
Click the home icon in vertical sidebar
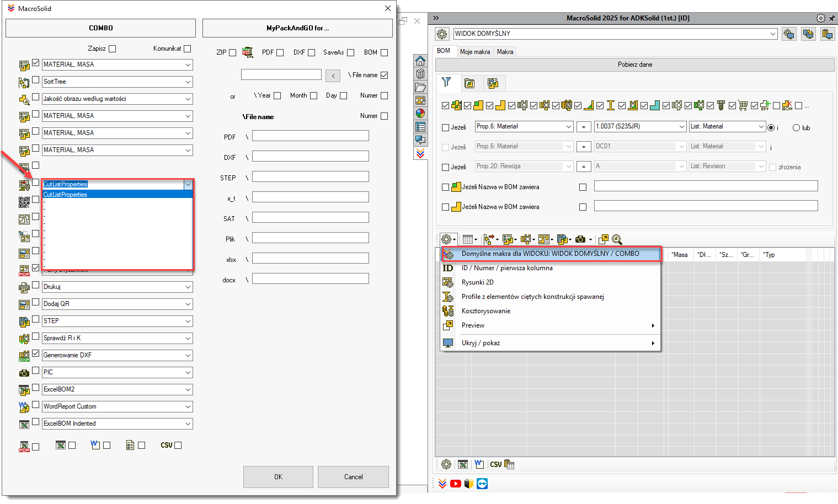tap(420, 61)
